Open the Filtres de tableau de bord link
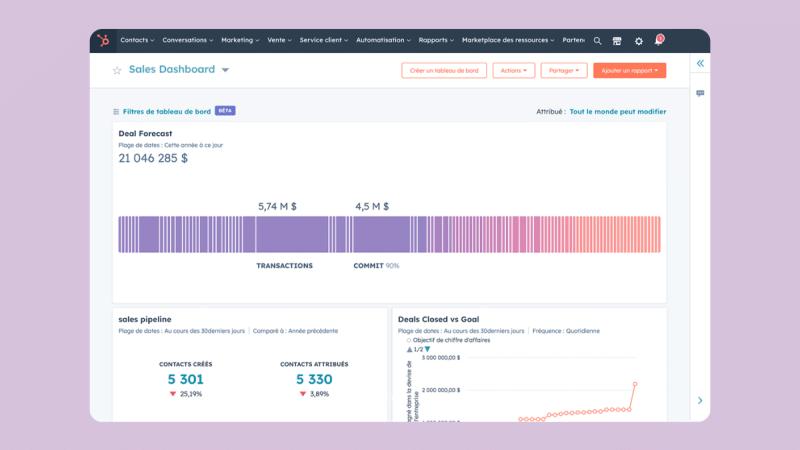The width and height of the screenshot is (800, 450). tap(166, 112)
